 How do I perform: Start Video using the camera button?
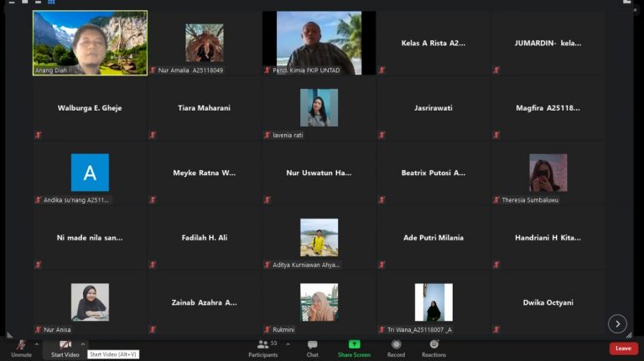coord(65,347)
